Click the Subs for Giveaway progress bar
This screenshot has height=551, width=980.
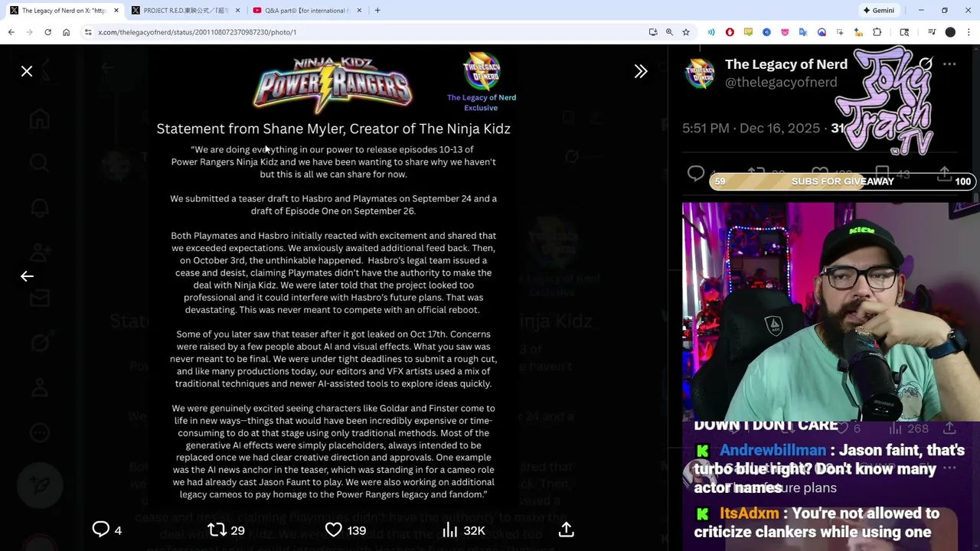coord(842,181)
